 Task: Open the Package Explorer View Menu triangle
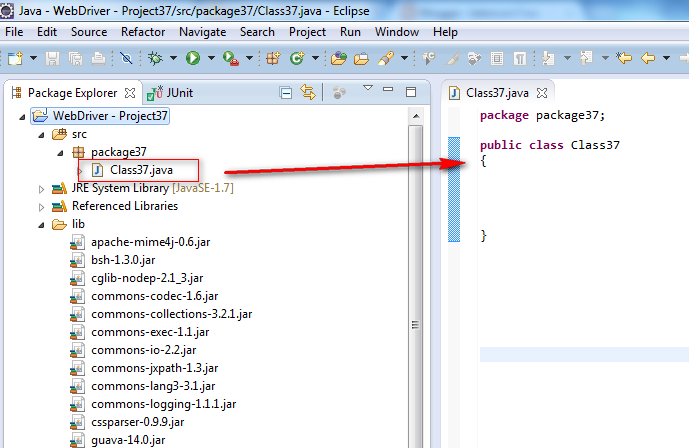point(368,88)
